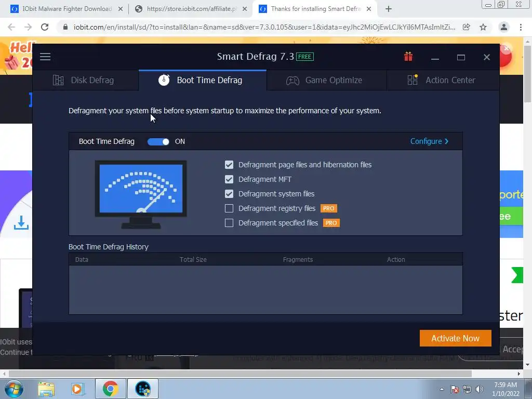Bookmark this page with the star icon
532x399 pixels.
tap(483, 27)
